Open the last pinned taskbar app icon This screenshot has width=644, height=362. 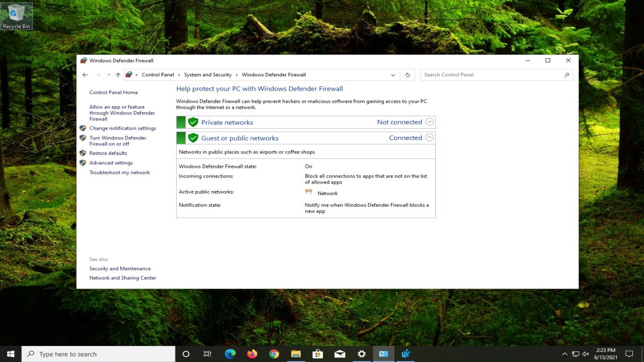click(x=406, y=354)
